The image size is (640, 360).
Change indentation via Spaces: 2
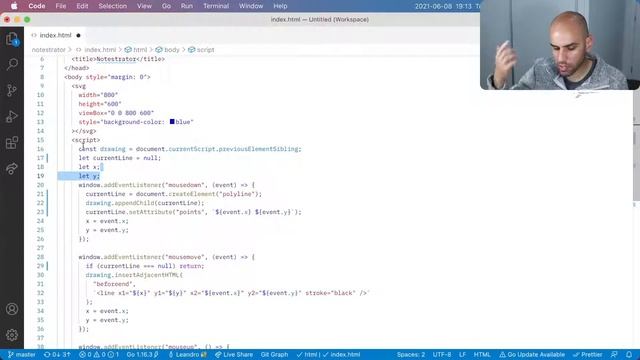click(x=411, y=355)
